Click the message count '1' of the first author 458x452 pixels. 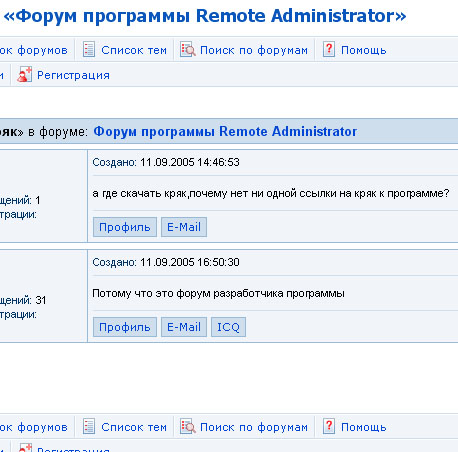[38, 200]
